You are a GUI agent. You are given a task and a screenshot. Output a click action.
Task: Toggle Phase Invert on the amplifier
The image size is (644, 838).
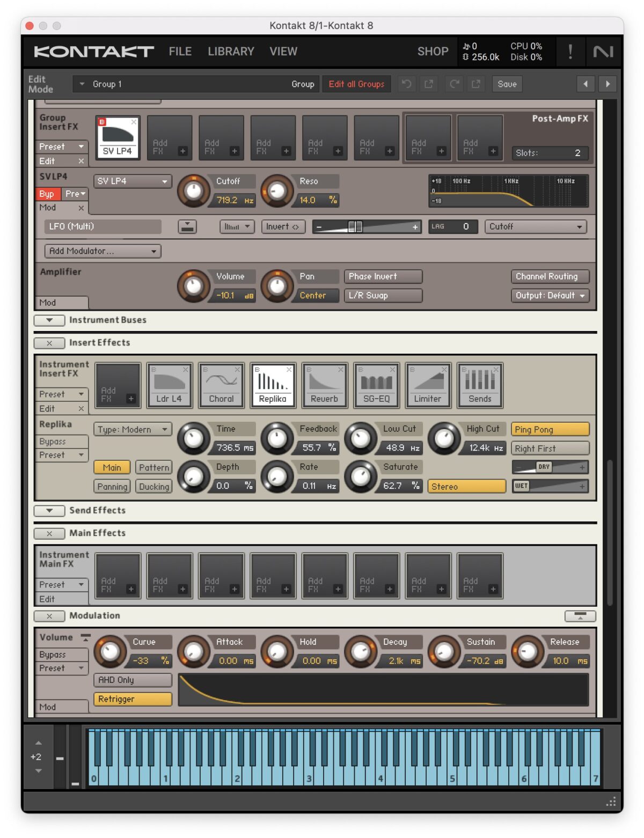tap(383, 276)
